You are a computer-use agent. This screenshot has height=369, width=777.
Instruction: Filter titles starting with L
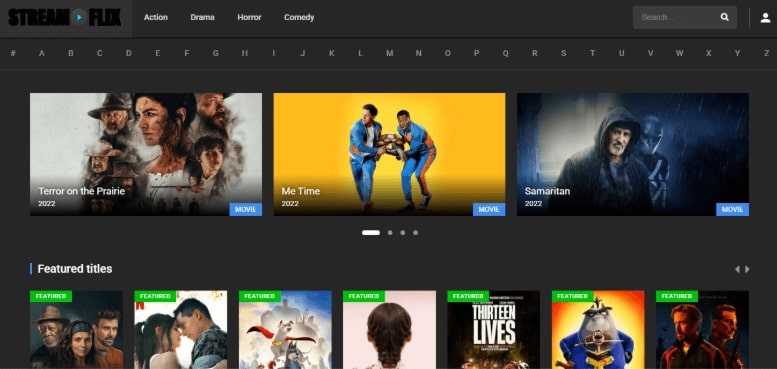361,53
